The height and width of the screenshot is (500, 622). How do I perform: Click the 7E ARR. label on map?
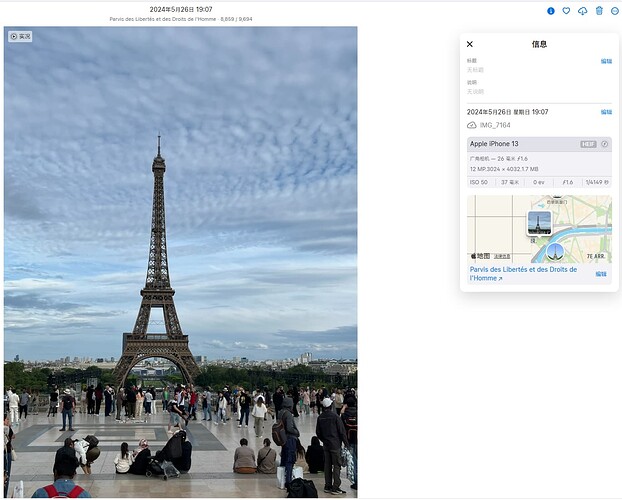595,256
